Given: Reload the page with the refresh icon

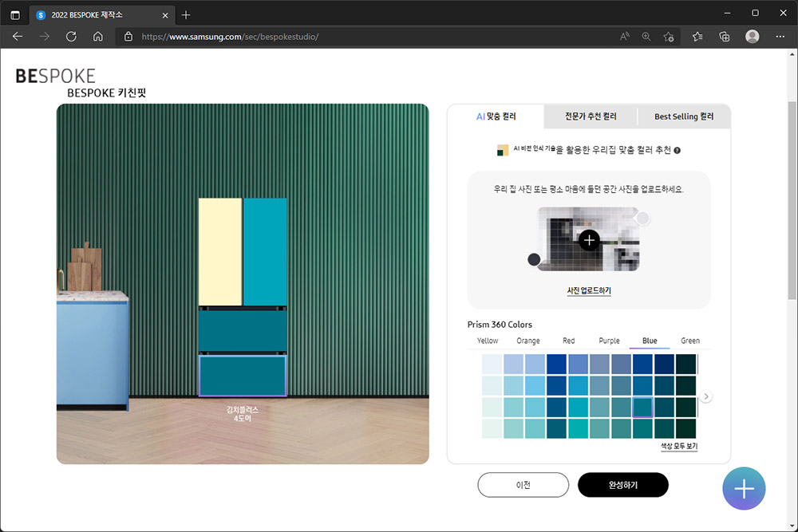Looking at the screenshot, I should tap(71, 37).
